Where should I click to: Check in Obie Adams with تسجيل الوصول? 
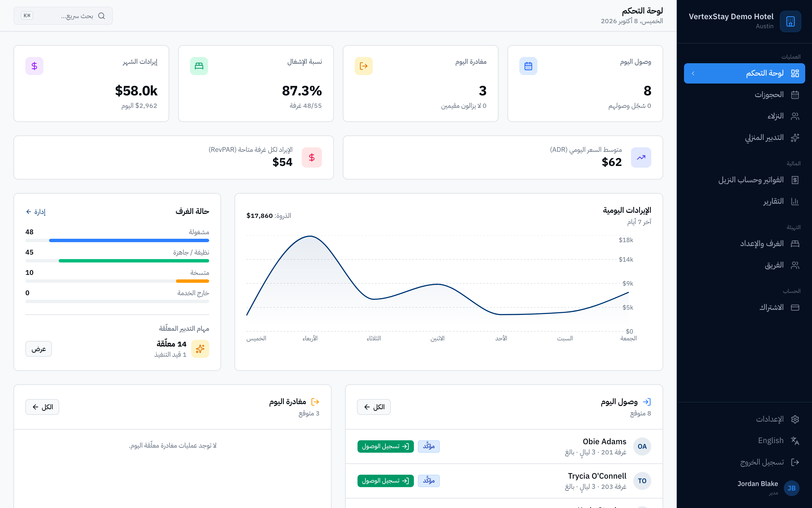tap(385, 446)
